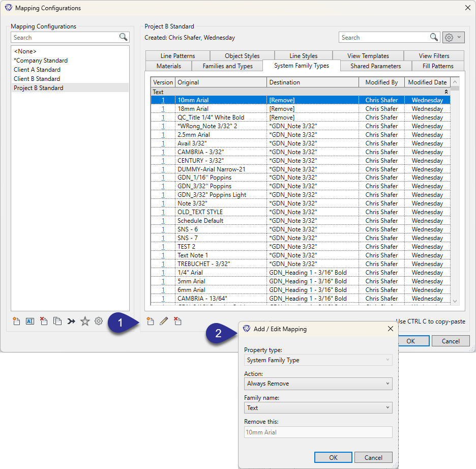The width and height of the screenshot is (476, 469).
Task: Click the configuration settings gear at bottom left
Action: (99, 321)
